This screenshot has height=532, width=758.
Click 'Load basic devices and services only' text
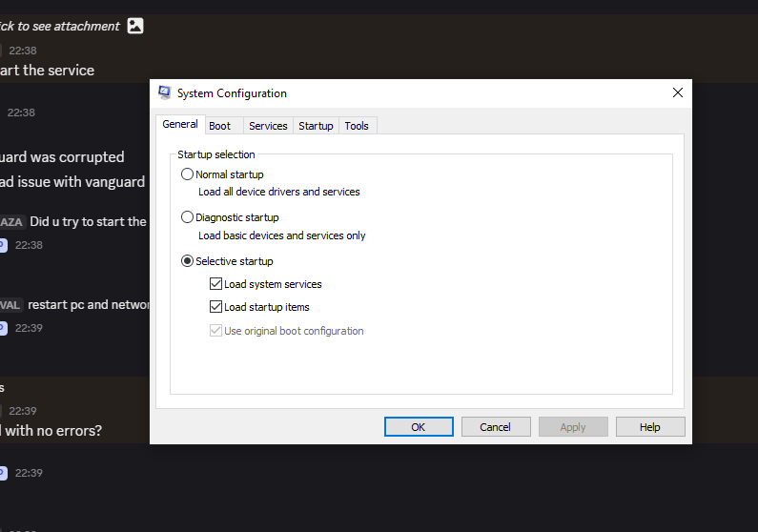[x=282, y=235]
